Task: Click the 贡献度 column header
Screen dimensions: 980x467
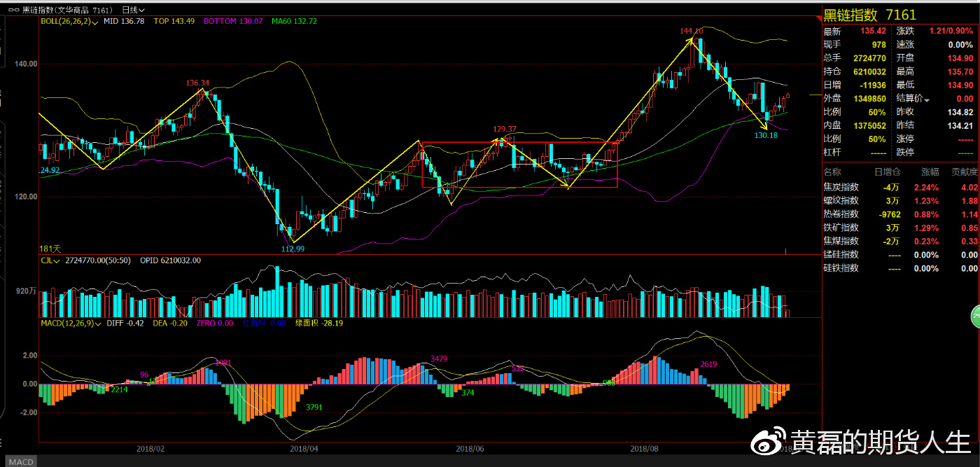Action: click(x=964, y=172)
